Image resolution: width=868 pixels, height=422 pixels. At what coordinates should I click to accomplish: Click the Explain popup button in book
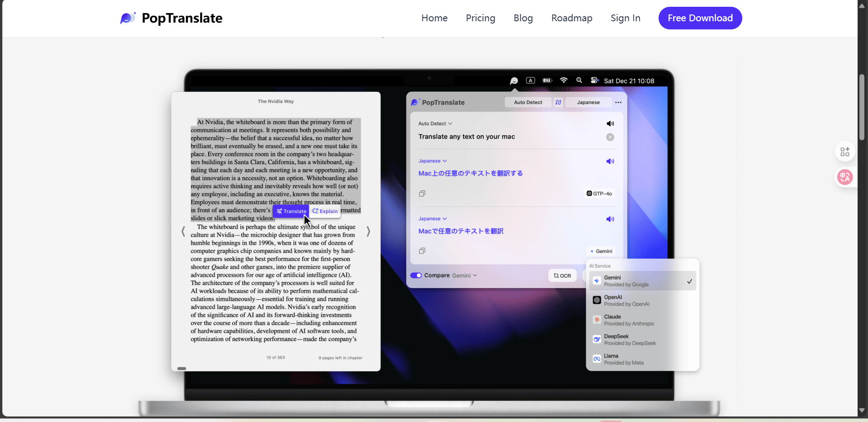tap(325, 211)
